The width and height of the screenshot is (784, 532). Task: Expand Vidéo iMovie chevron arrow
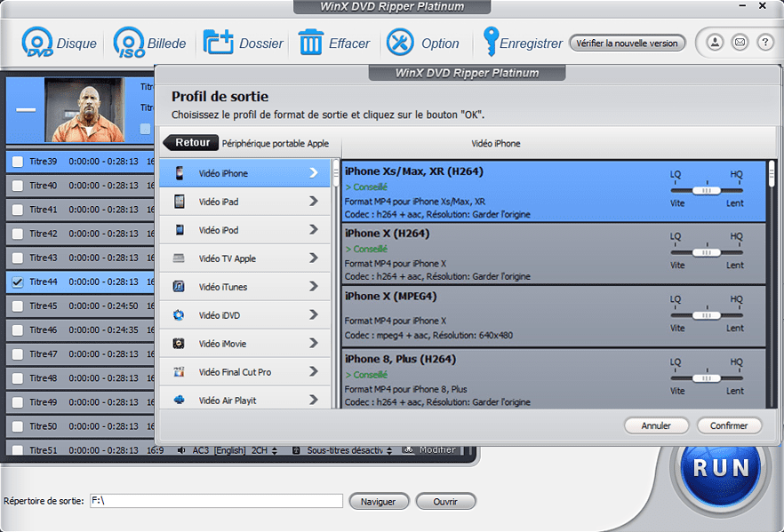coord(314,343)
